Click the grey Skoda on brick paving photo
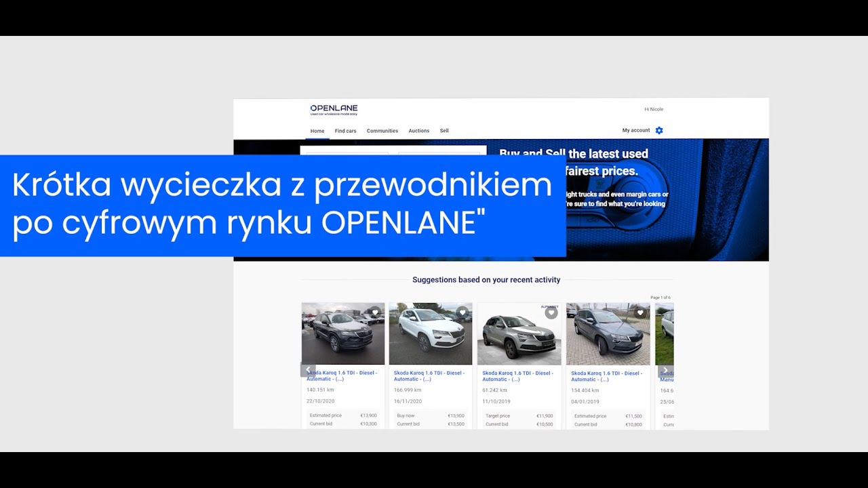868x488 pixels. point(608,333)
